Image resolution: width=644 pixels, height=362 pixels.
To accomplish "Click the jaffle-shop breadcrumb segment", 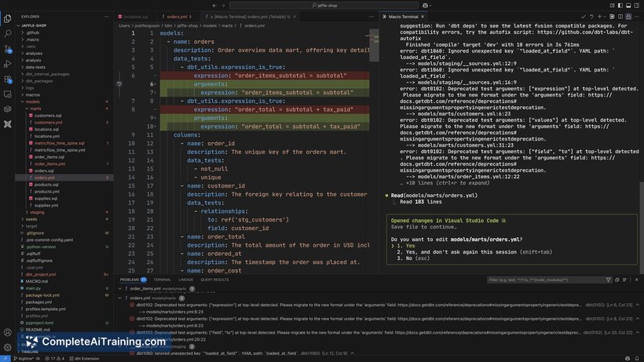I will click(x=187, y=25).
